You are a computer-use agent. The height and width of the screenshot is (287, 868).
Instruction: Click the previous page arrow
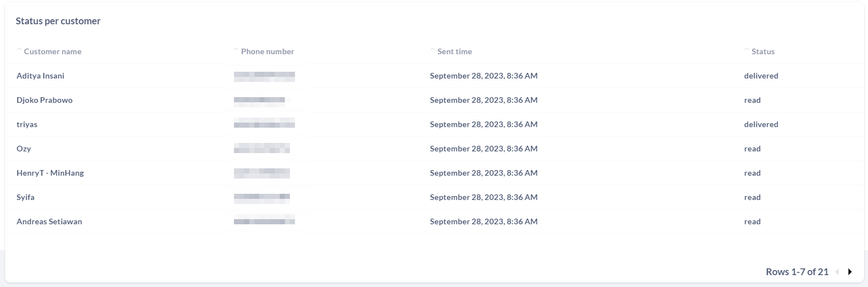[837, 272]
